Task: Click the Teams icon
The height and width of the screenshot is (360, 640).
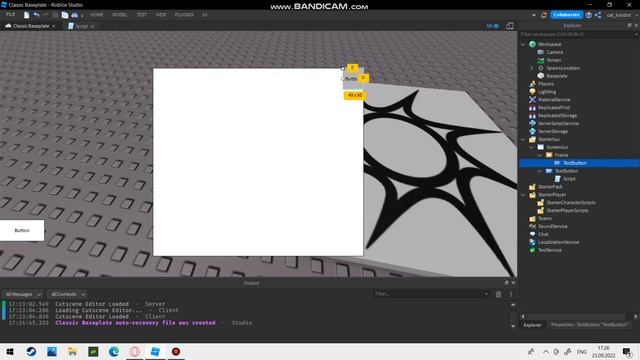Action: pyautogui.click(x=532, y=218)
